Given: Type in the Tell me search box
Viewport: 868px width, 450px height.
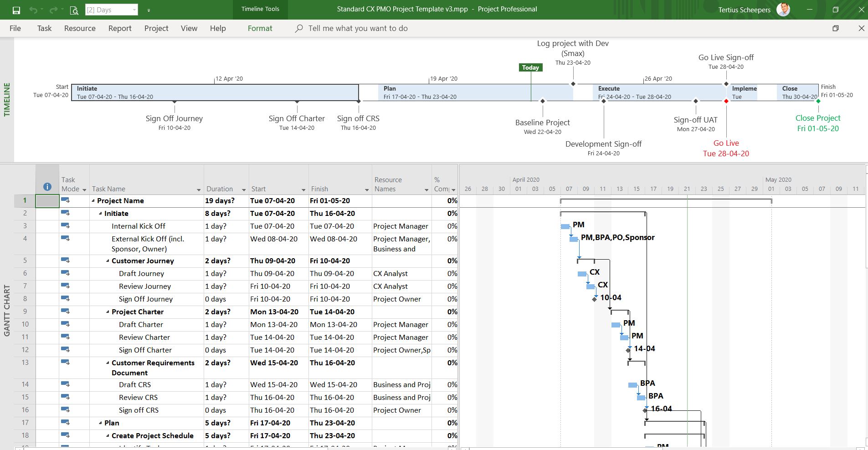Looking at the screenshot, I should tap(358, 28).
